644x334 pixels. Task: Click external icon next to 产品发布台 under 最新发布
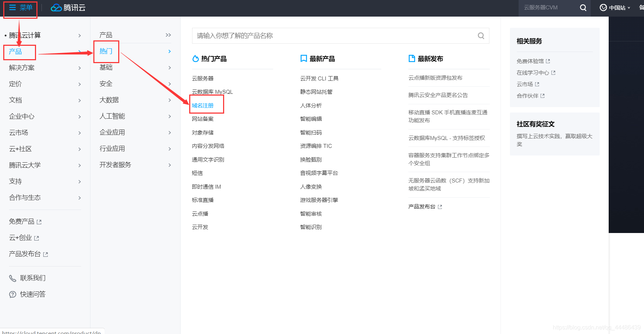coord(440,207)
